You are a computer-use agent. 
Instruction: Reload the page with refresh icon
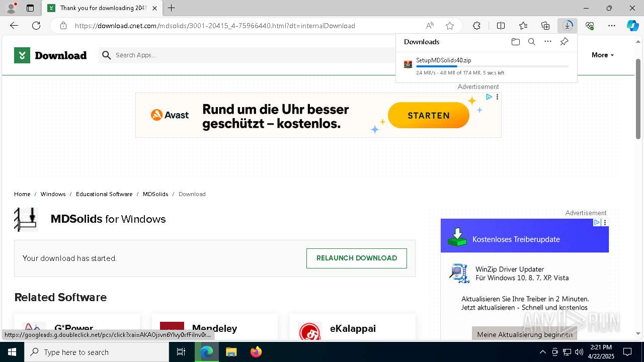pos(36,26)
